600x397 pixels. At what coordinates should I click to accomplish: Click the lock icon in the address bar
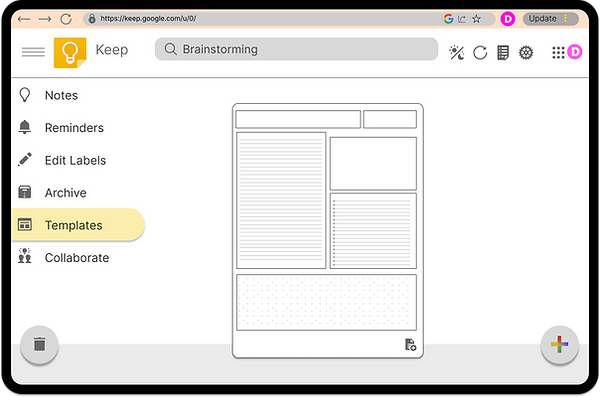click(x=91, y=18)
